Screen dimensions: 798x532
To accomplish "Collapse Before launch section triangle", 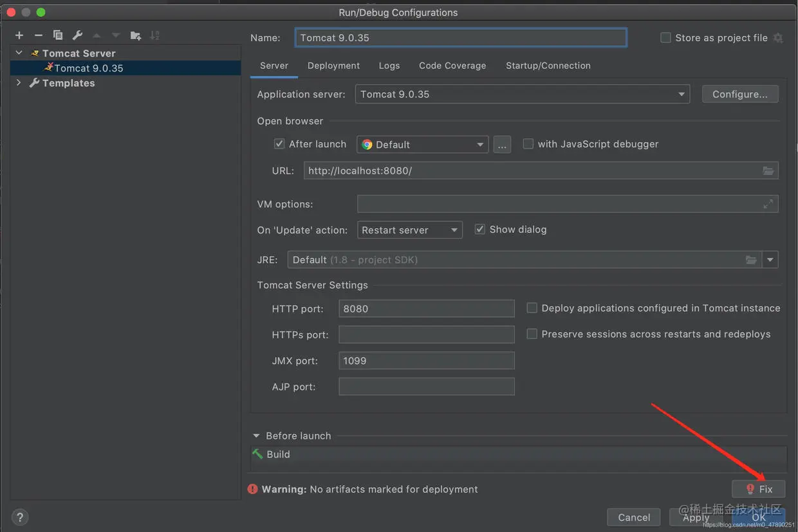I will pyautogui.click(x=256, y=436).
